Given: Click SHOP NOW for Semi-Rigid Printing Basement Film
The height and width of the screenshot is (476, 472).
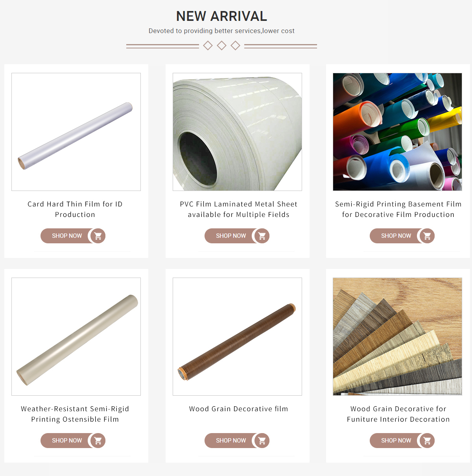Looking at the screenshot, I should coord(396,236).
